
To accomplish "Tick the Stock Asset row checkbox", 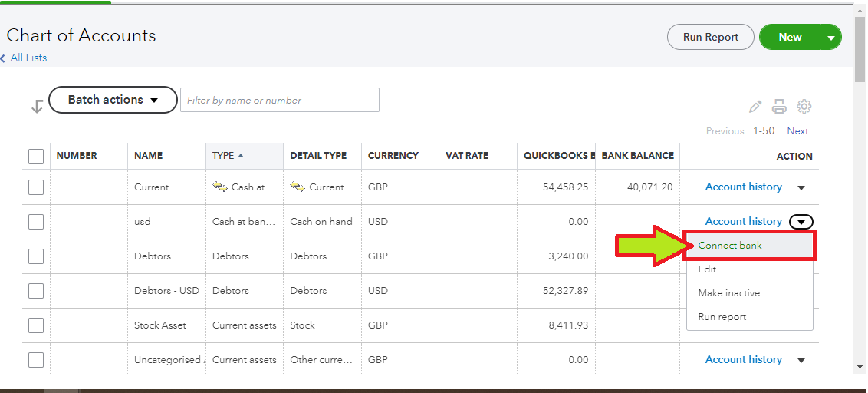I will point(36,325).
